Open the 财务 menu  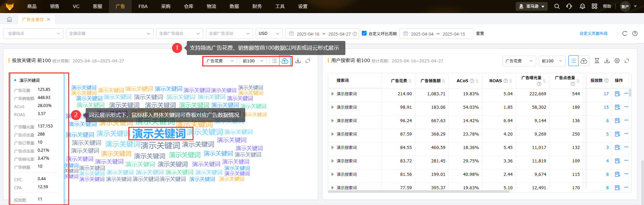pos(257,6)
